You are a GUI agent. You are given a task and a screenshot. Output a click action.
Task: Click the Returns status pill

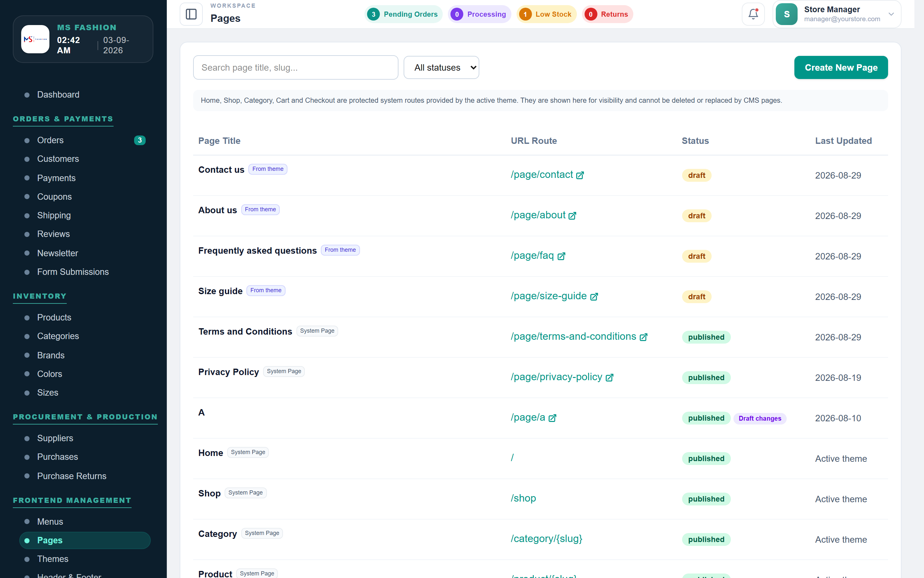tap(607, 14)
